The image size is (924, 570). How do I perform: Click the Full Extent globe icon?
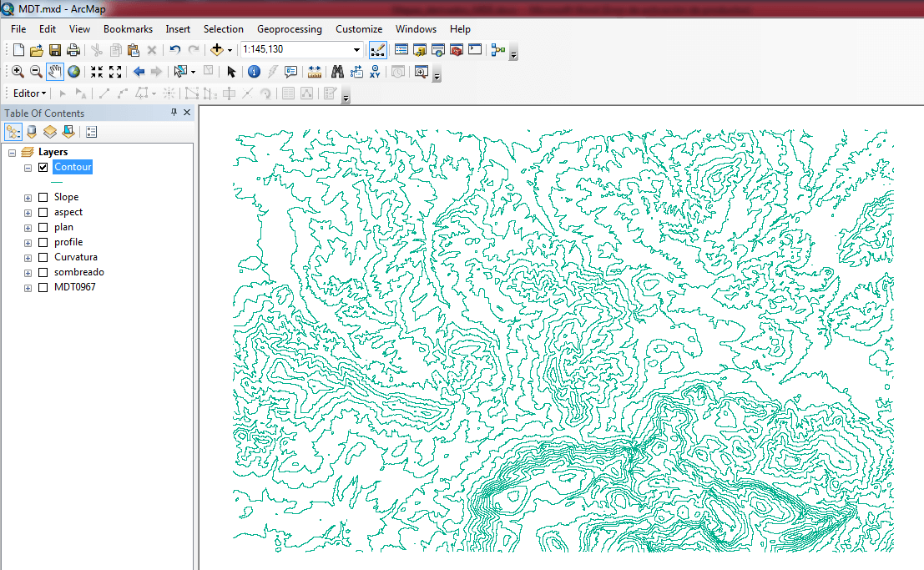click(x=74, y=72)
